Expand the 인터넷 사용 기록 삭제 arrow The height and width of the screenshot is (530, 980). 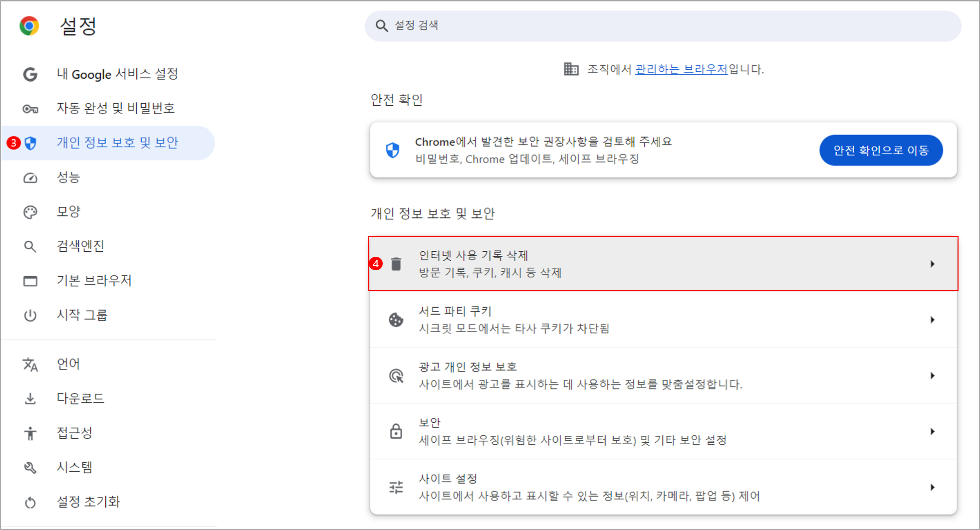click(x=932, y=264)
